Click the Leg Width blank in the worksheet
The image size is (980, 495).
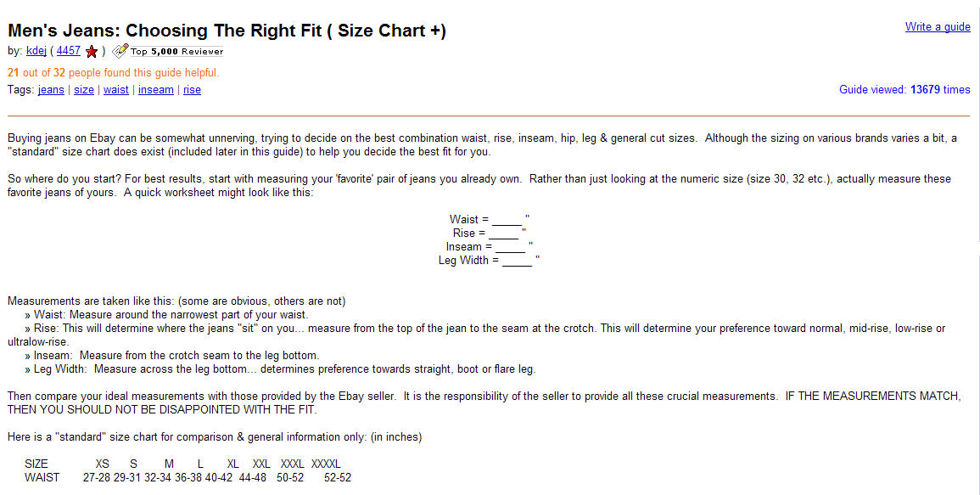point(517,260)
